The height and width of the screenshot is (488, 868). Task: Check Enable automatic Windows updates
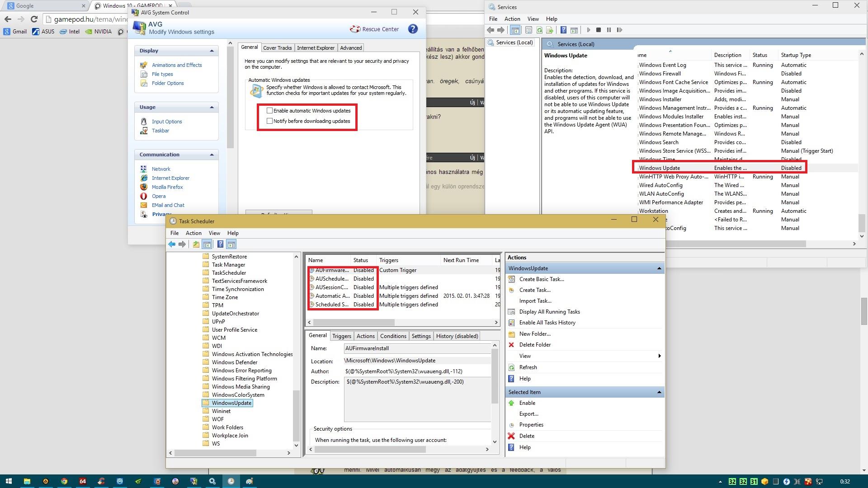pos(270,111)
